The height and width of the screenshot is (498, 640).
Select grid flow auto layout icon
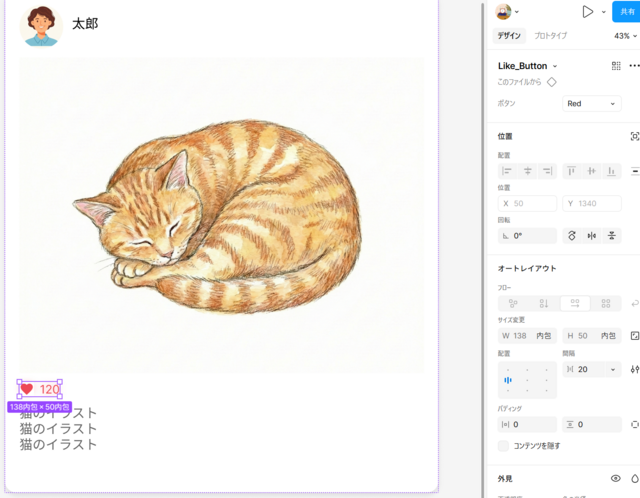pos(606,303)
